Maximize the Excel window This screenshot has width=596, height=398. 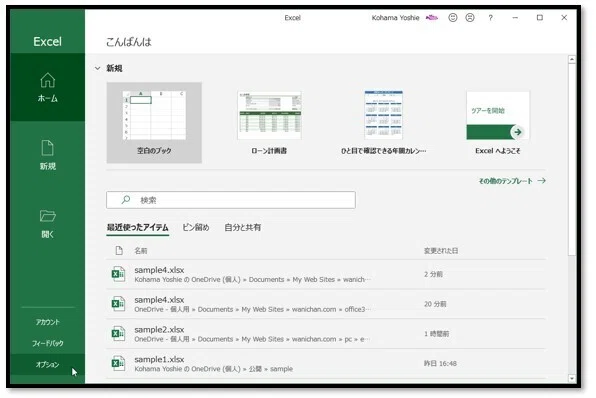(x=539, y=17)
